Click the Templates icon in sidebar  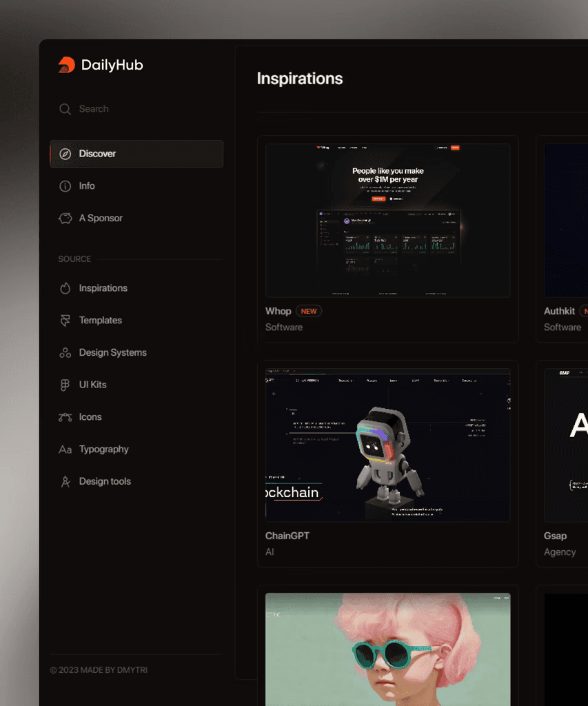coord(65,320)
